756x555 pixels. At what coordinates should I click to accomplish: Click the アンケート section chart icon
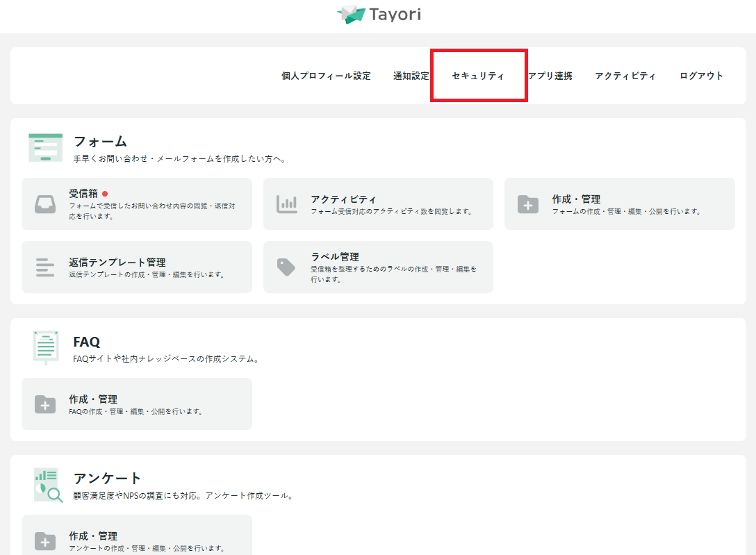pos(48,485)
